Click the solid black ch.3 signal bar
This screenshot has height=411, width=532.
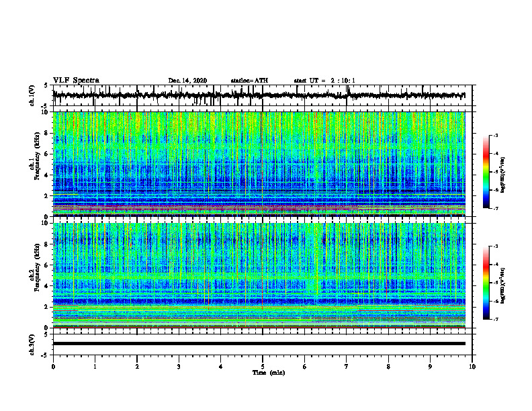pos(259,344)
